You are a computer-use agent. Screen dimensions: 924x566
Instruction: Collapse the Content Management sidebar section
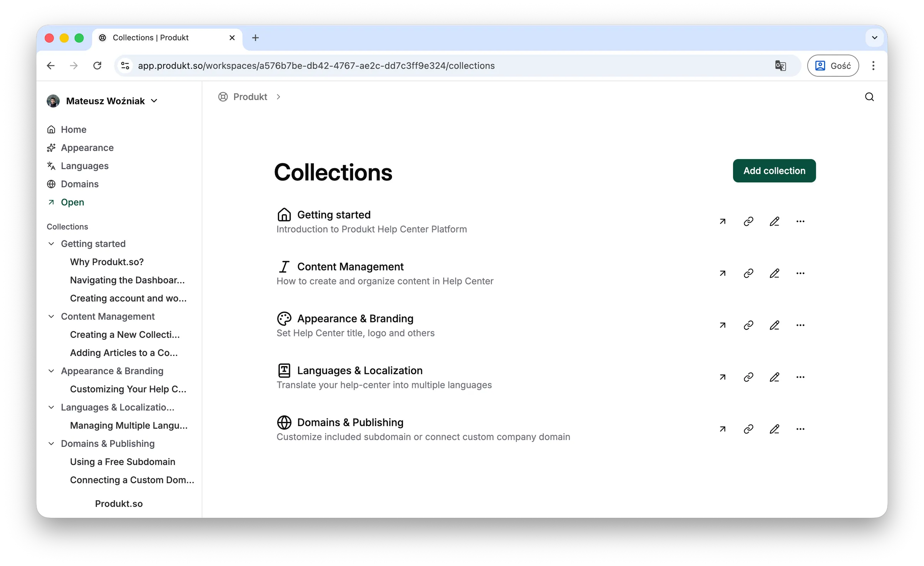coord(52,316)
